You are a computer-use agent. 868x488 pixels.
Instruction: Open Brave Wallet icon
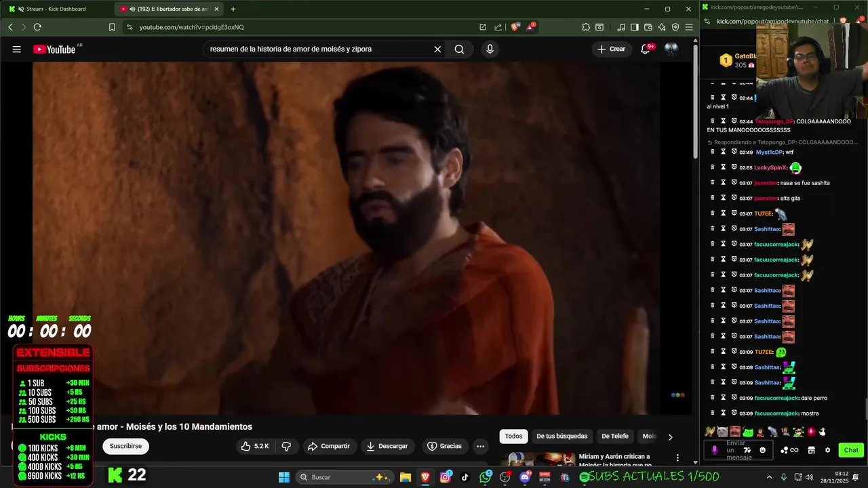648,27
